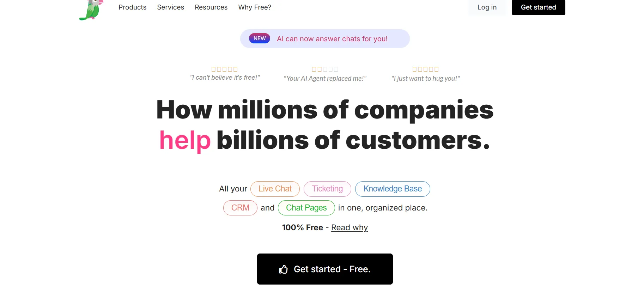Select the Ticketing pill
The image size is (644, 299).
[327, 189]
